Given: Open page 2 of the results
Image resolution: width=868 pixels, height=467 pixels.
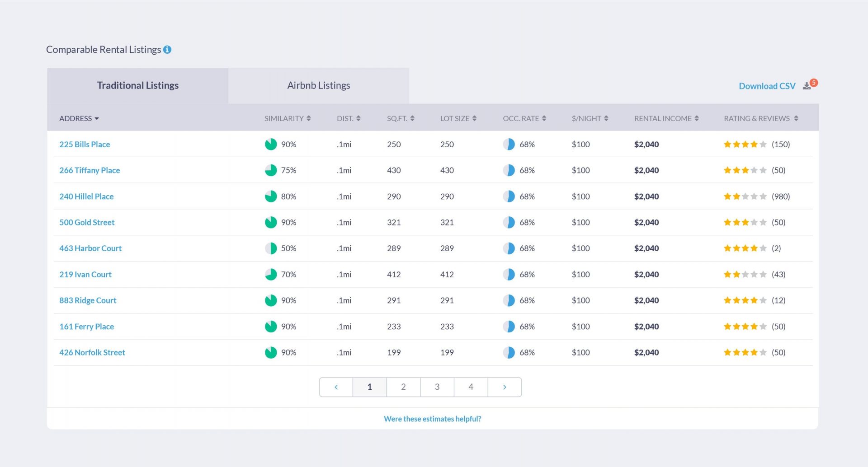Looking at the screenshot, I should pos(403,387).
